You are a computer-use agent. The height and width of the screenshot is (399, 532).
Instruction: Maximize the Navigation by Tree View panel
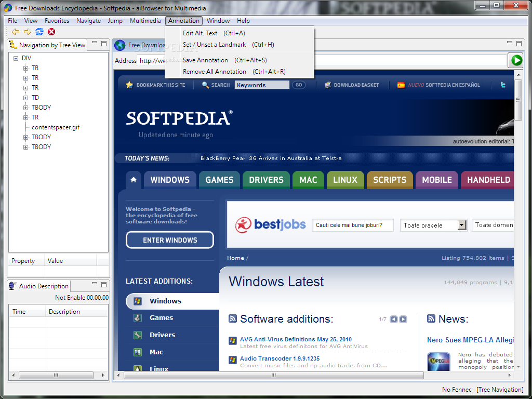[104, 44]
